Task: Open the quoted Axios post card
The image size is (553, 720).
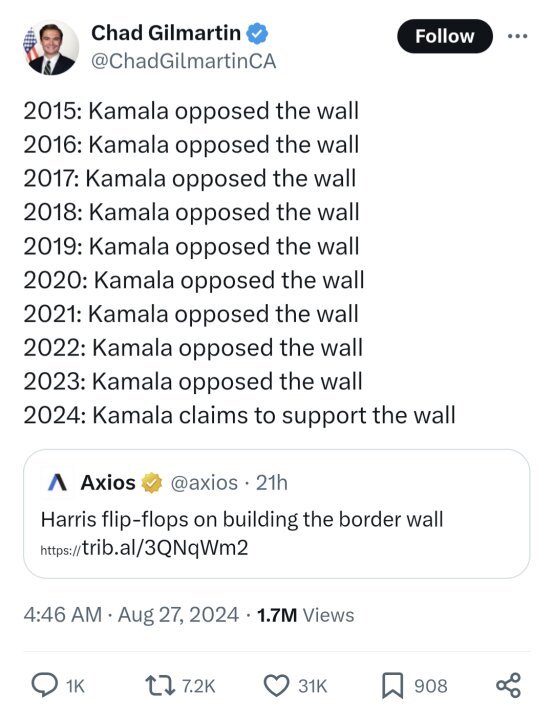Action: click(x=276, y=514)
